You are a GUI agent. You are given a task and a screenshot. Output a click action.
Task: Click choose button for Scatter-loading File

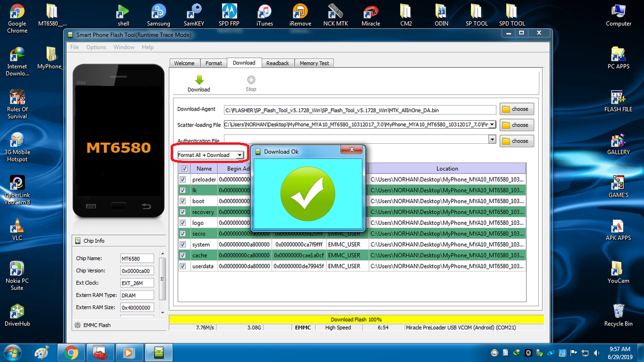517,125
